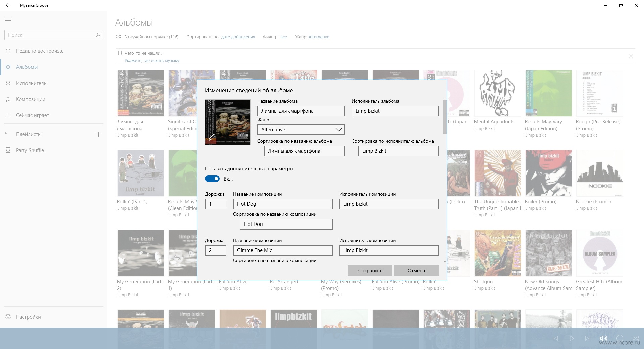Open the Mental Aquaducts album cover

pyautogui.click(x=498, y=93)
